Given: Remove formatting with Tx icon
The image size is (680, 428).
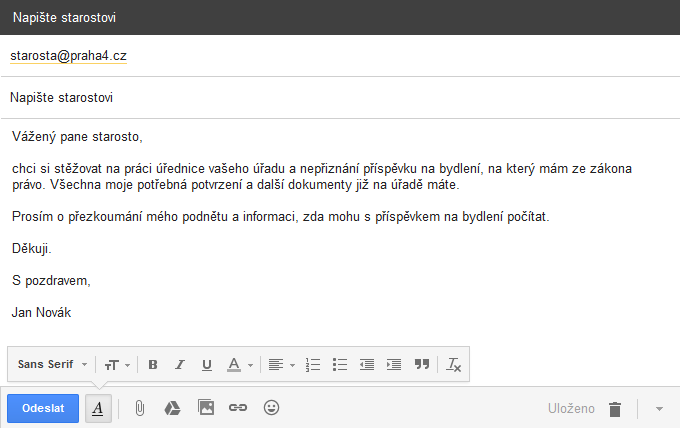Looking at the screenshot, I should pos(454,365).
